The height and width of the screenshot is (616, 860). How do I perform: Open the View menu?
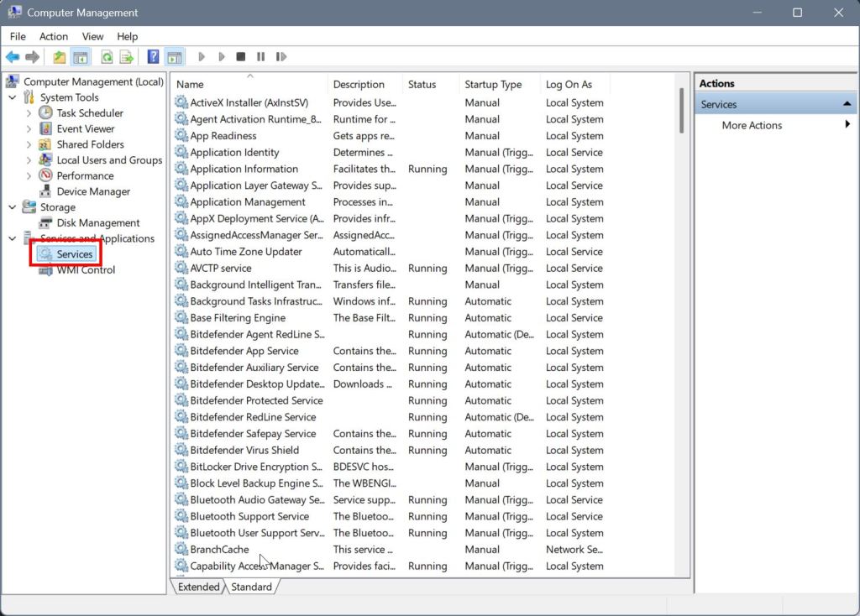point(92,36)
